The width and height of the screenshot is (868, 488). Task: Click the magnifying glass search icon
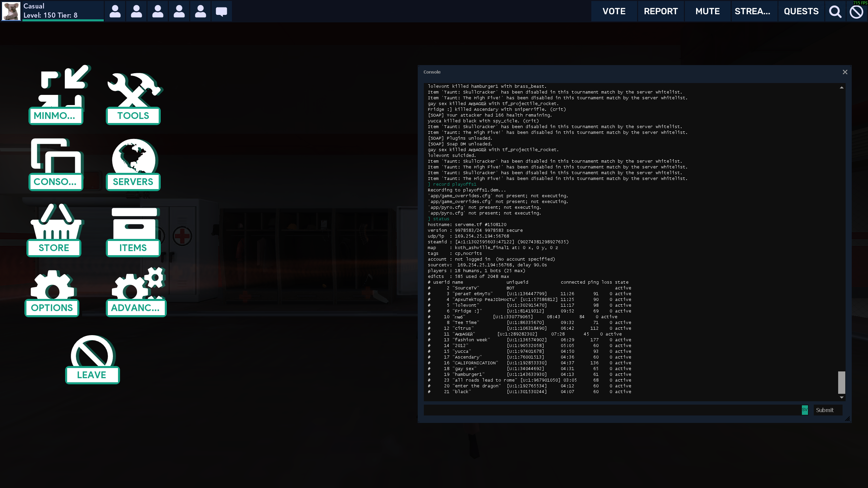point(835,12)
